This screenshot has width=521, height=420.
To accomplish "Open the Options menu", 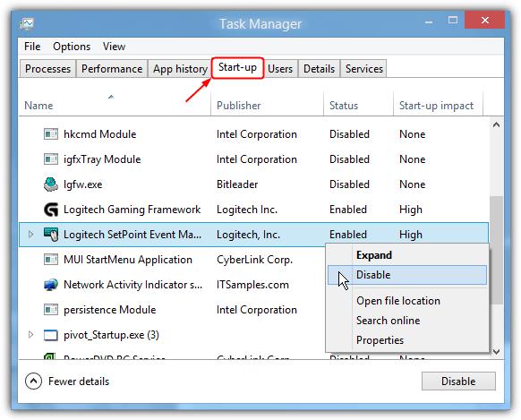I will pyautogui.click(x=72, y=47).
